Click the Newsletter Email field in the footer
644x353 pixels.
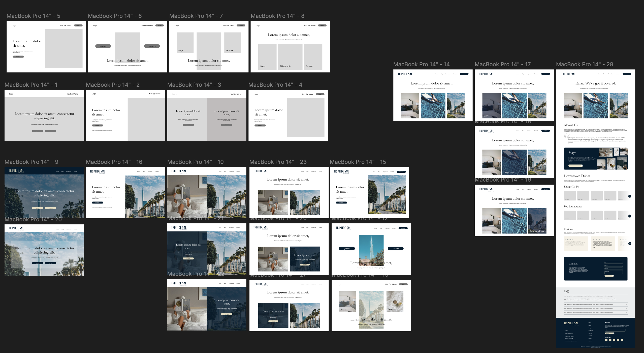pyautogui.click(x=615, y=330)
